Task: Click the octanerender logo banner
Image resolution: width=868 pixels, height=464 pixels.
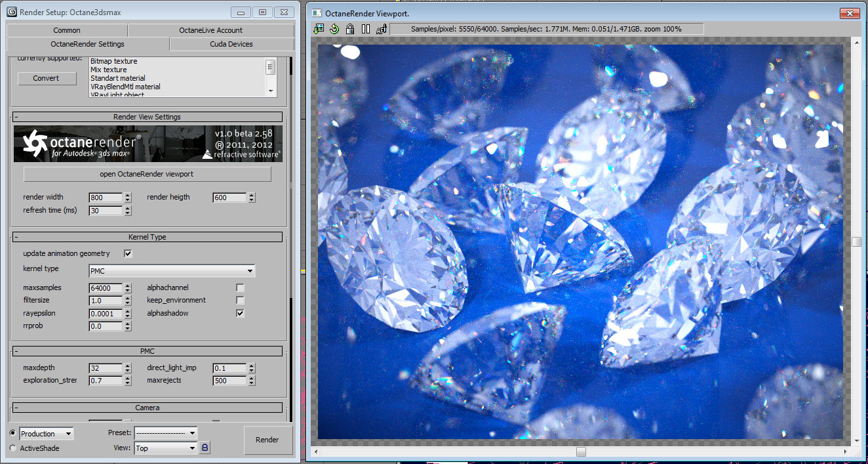Action: coord(148,144)
